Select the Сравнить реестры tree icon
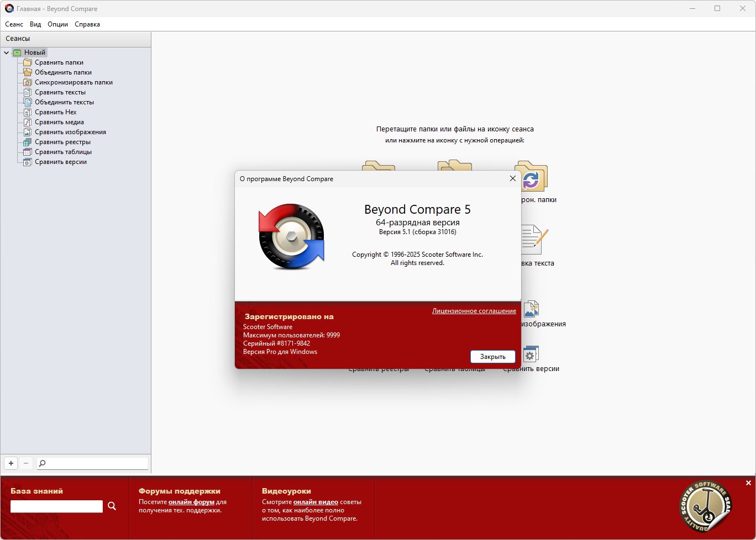This screenshot has height=540, width=756. [x=27, y=142]
